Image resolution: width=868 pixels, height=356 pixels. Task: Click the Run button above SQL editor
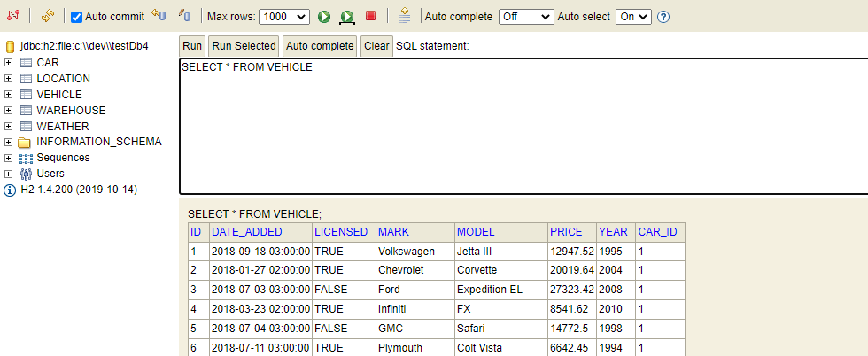tap(192, 46)
